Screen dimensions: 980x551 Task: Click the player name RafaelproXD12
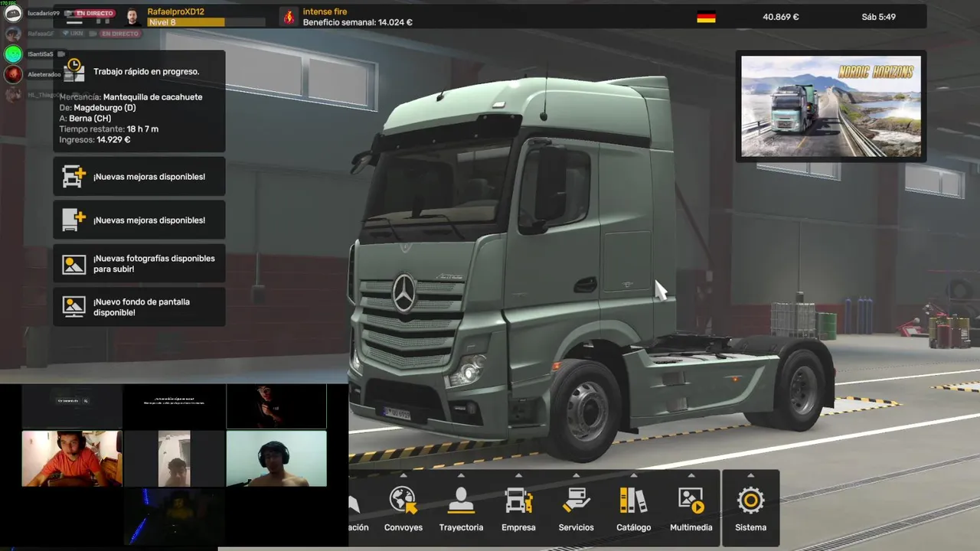tap(176, 11)
